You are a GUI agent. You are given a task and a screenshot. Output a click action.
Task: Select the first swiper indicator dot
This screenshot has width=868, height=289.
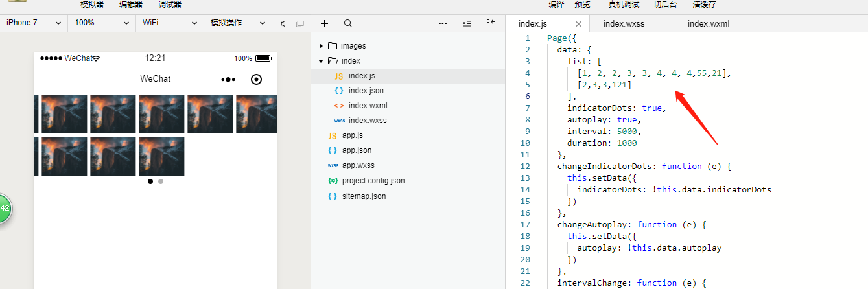[x=150, y=181]
